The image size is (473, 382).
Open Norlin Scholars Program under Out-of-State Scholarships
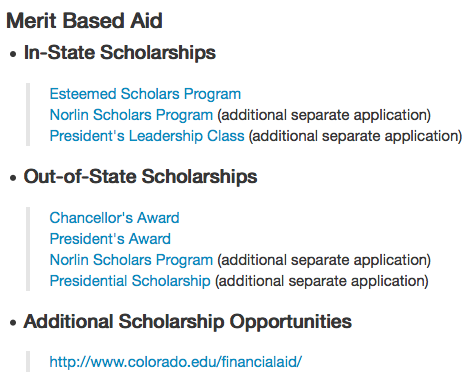[131, 260]
